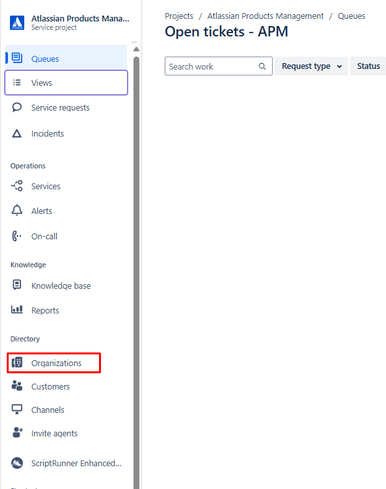The height and width of the screenshot is (489, 386).
Task: Click the On-call phone icon
Action: tap(16, 236)
